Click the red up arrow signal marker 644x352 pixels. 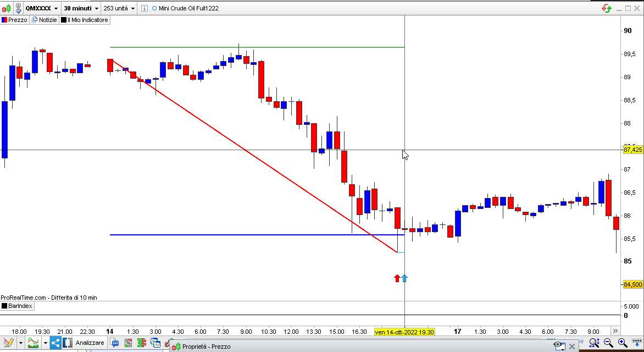pos(397,278)
